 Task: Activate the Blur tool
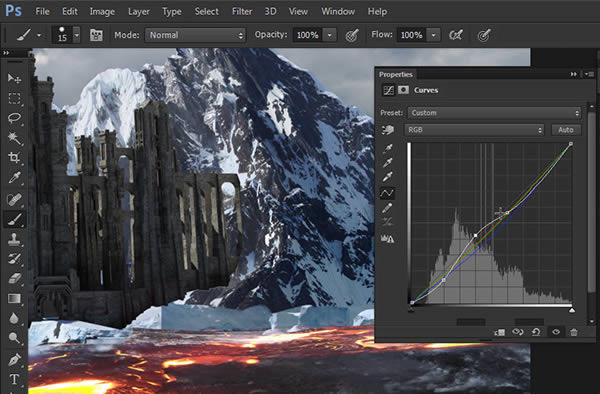point(15,318)
